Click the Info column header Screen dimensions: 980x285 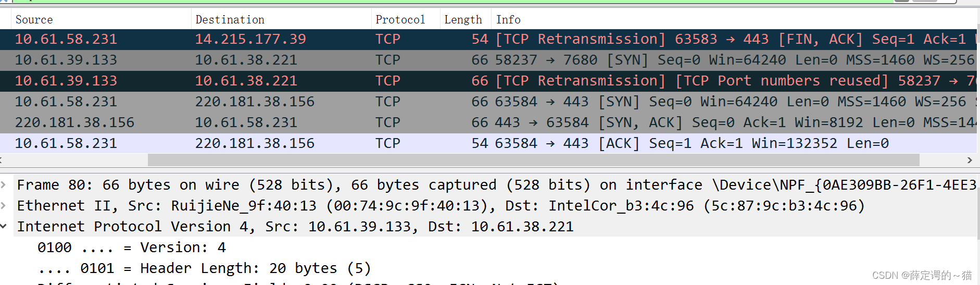734,20
